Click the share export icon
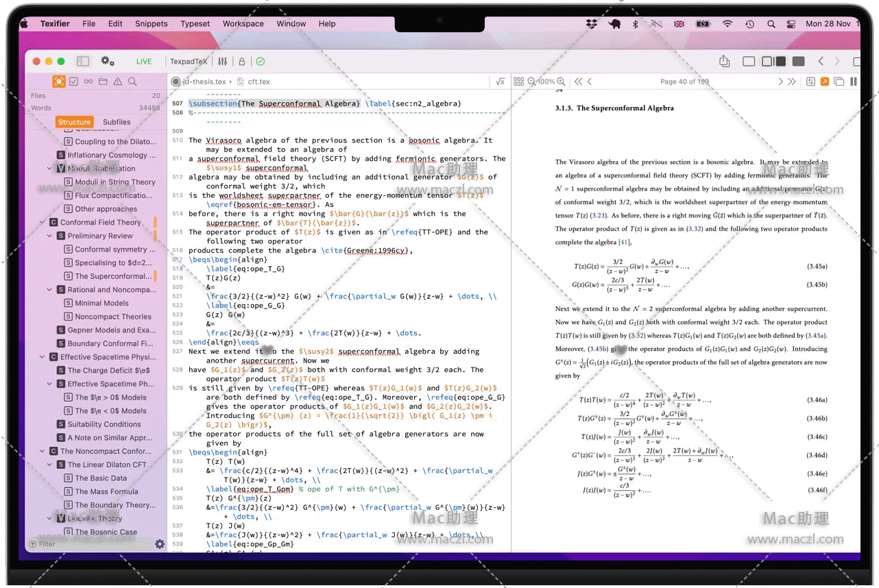The height and width of the screenshot is (588, 879). (x=724, y=62)
